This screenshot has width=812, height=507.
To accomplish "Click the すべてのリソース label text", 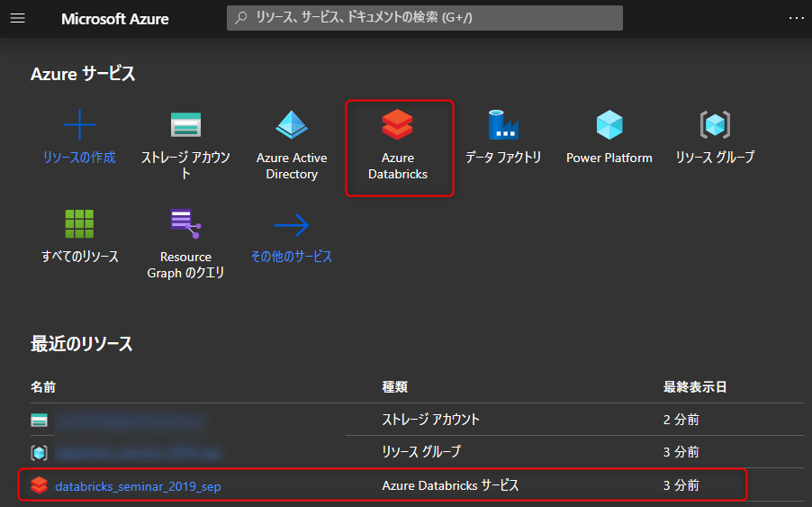I will (x=80, y=257).
